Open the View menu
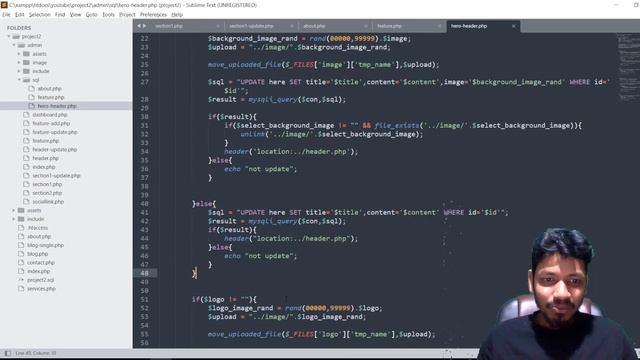The image size is (640, 360). 76,14
